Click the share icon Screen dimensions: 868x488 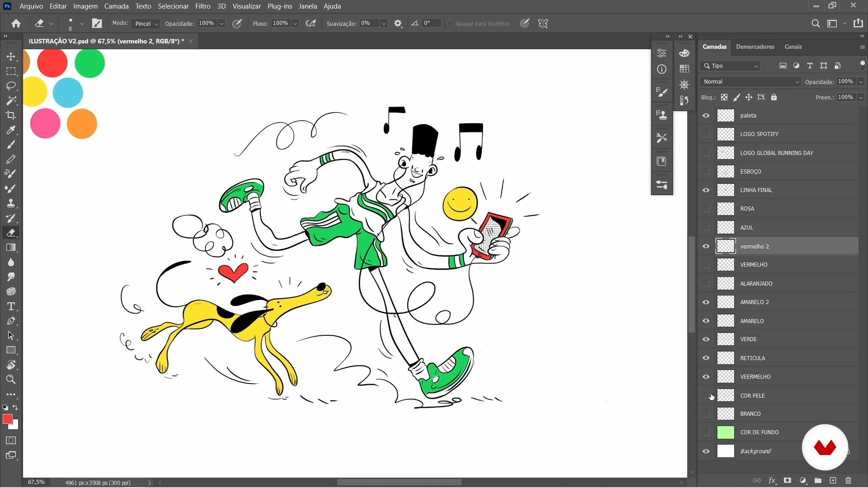point(858,23)
